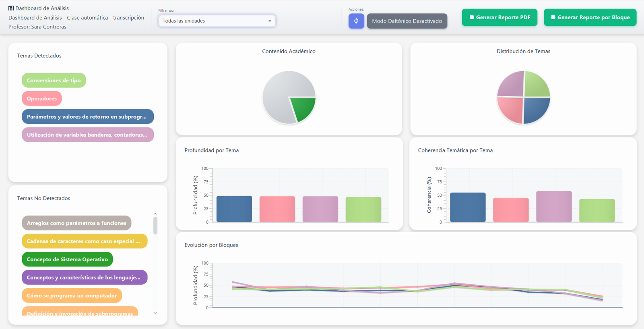The width and height of the screenshot is (644, 329).
Task: Toggle Modo Daltónico Desactivado
Action: point(407,21)
